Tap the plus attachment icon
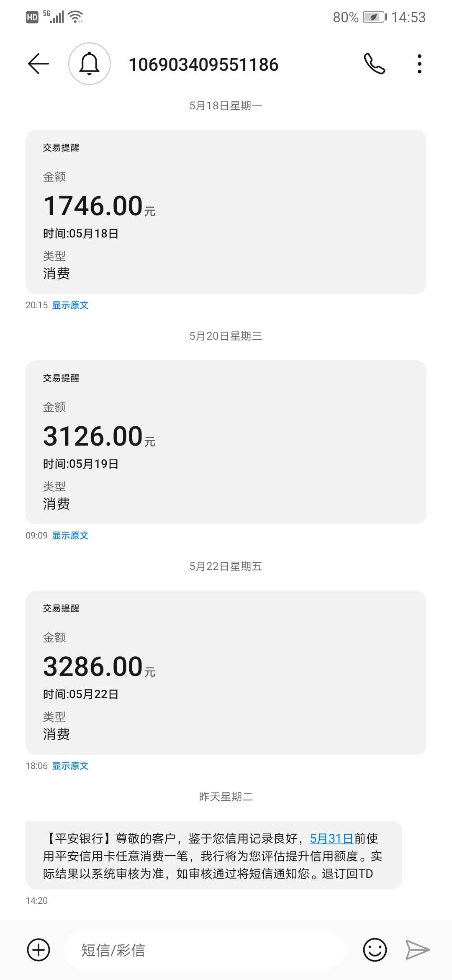Image resolution: width=452 pixels, height=980 pixels. [x=39, y=950]
